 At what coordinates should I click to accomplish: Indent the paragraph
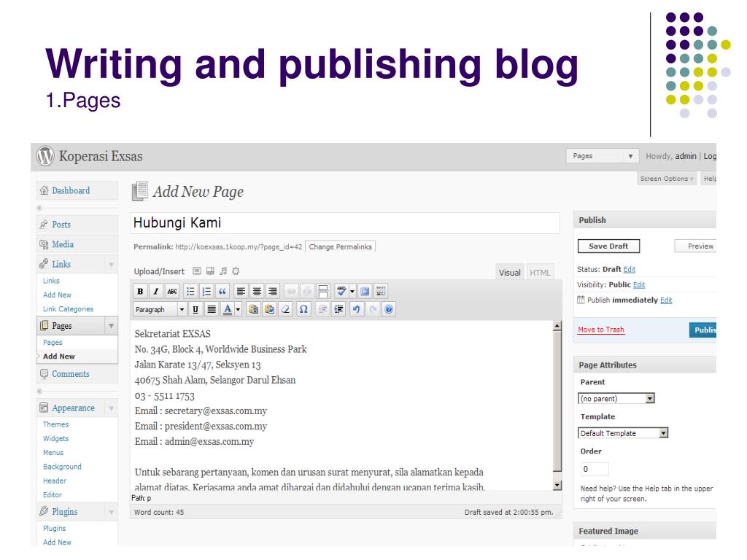[x=338, y=309]
